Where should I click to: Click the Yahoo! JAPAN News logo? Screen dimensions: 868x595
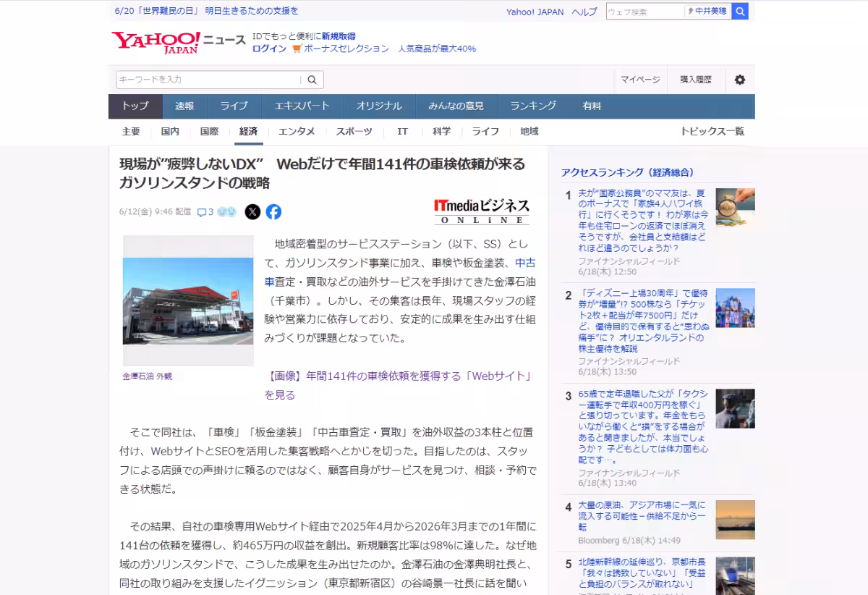pos(178,42)
